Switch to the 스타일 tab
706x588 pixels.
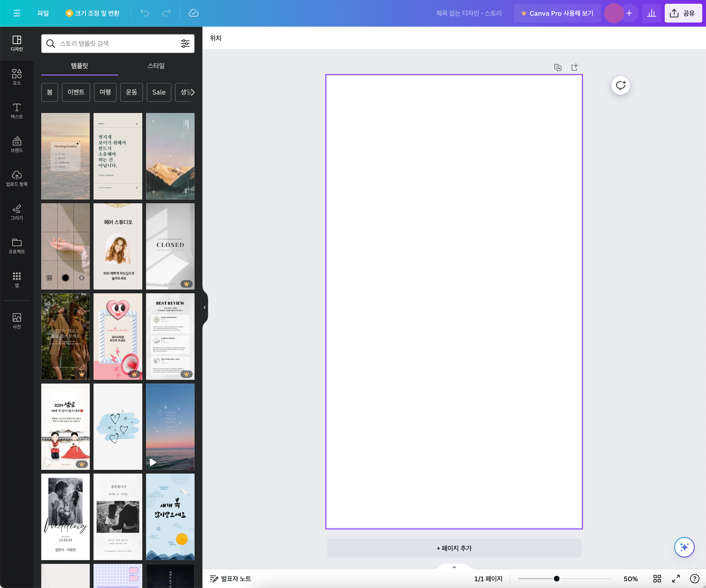tap(156, 66)
